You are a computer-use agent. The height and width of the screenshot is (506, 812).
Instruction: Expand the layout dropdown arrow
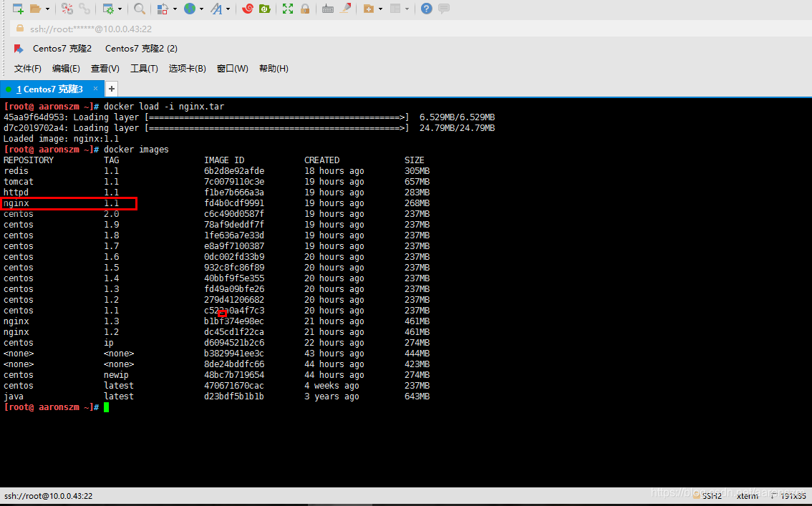(407, 9)
